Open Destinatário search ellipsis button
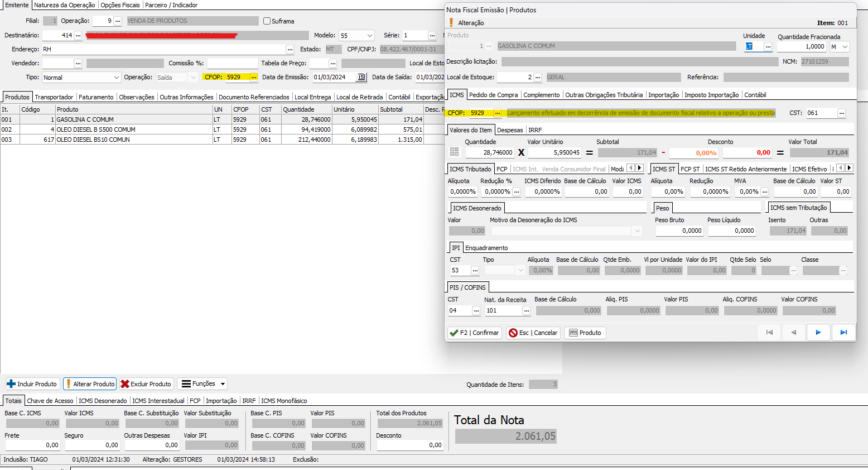868x470 pixels. 78,36
